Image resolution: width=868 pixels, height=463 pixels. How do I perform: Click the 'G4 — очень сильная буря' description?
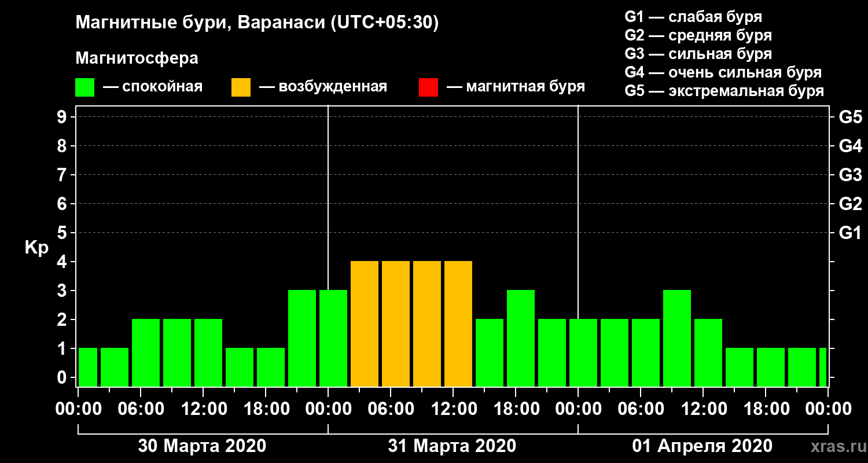[x=723, y=72]
